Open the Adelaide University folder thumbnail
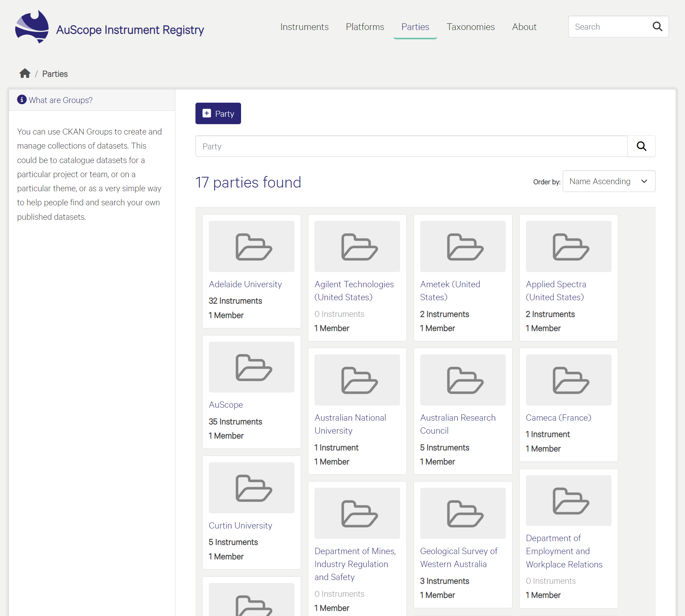Viewport: 685px width, 616px height. (x=251, y=246)
